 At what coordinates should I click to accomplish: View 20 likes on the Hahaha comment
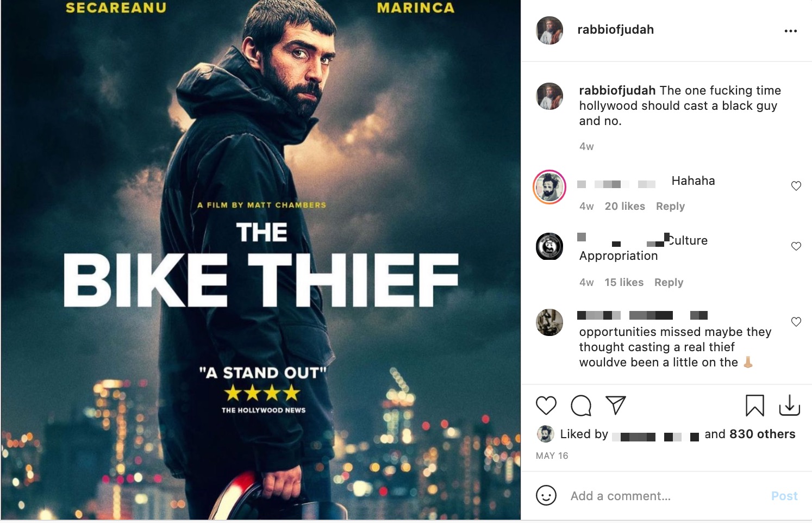(625, 206)
